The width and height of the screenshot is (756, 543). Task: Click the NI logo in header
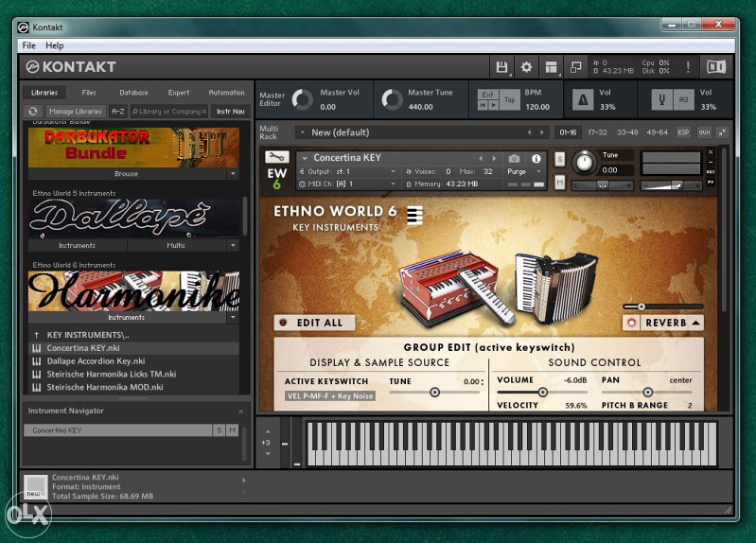[x=716, y=67]
